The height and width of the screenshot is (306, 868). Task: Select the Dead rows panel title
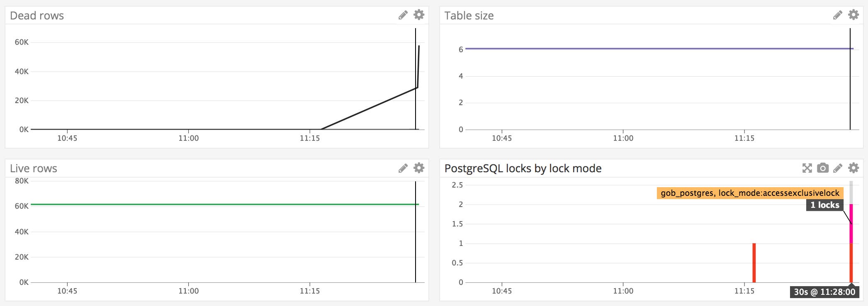[37, 15]
